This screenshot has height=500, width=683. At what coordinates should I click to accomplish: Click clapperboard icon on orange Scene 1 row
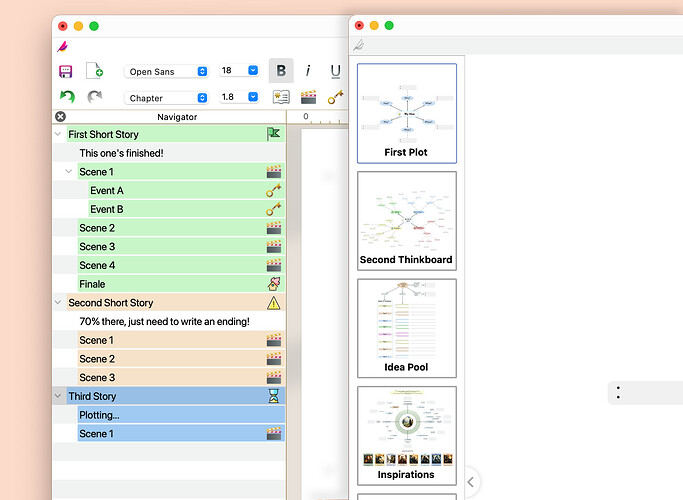pos(274,340)
